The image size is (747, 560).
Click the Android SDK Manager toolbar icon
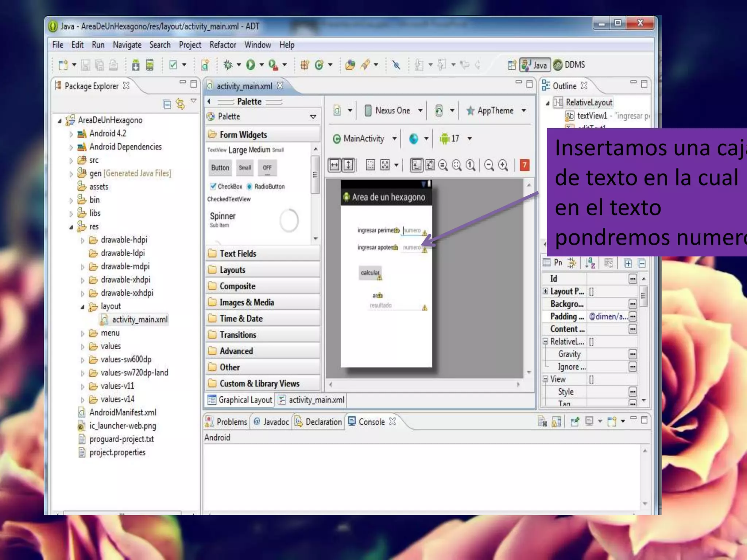pos(136,65)
